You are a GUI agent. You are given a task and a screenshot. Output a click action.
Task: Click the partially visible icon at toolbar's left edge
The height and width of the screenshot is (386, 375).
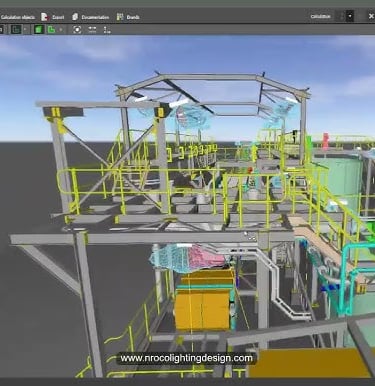(x=1, y=30)
